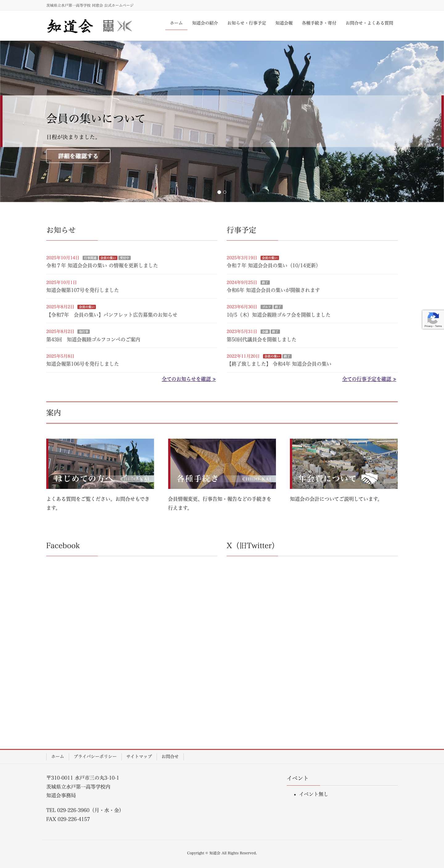Viewport: 444px width, 868px height.
Task: Click 会員の集い tag on 2022年11月20日 row
Action: tap(272, 356)
